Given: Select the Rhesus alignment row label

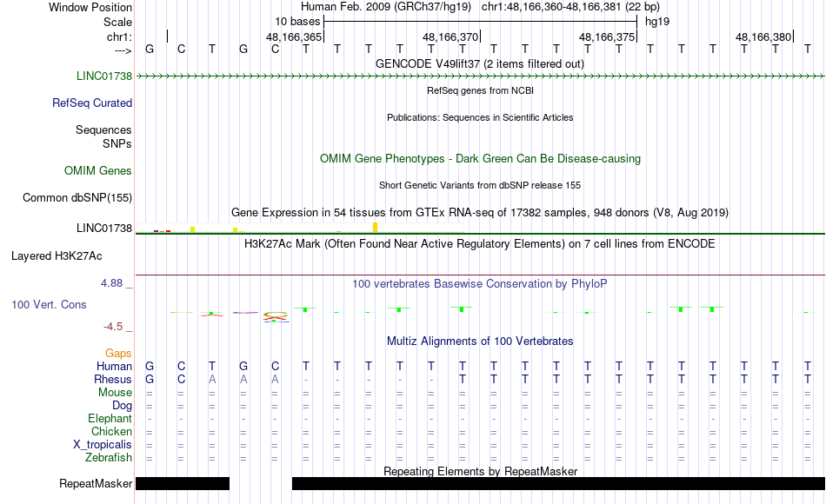Looking at the screenshot, I should [x=113, y=379].
